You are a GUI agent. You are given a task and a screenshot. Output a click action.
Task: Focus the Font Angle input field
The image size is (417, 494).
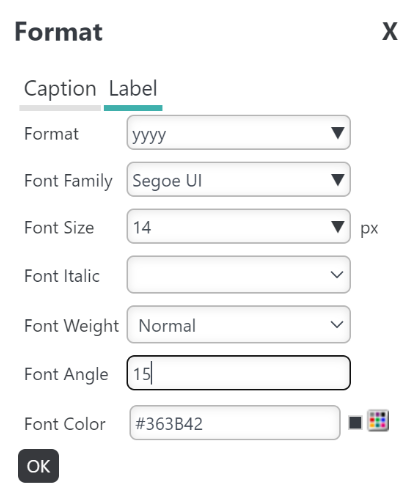click(239, 373)
